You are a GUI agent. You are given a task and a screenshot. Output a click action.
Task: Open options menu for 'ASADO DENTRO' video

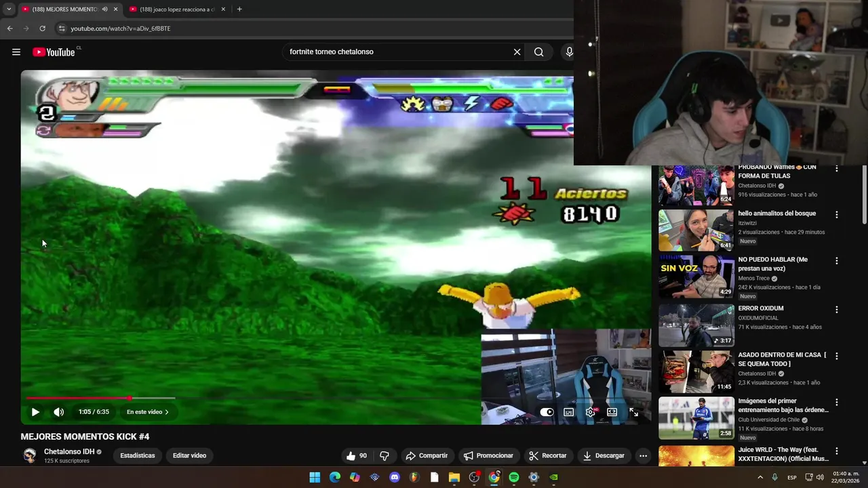pyautogui.click(x=836, y=356)
